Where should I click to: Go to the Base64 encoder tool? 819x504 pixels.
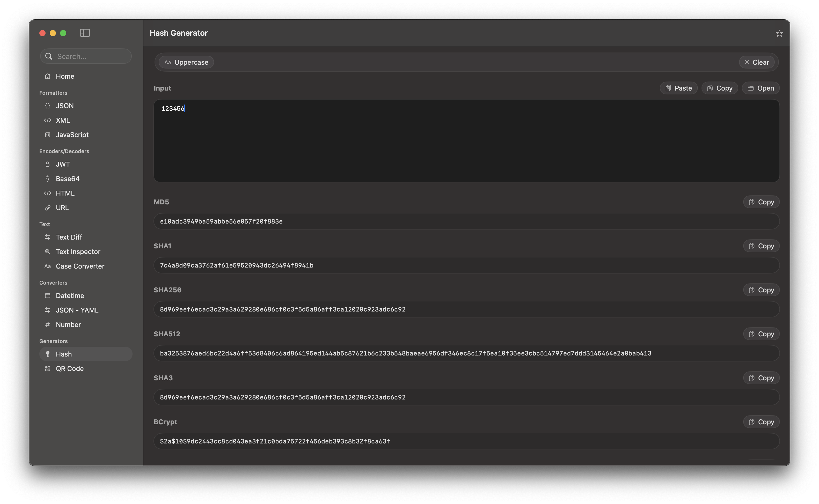(x=67, y=179)
